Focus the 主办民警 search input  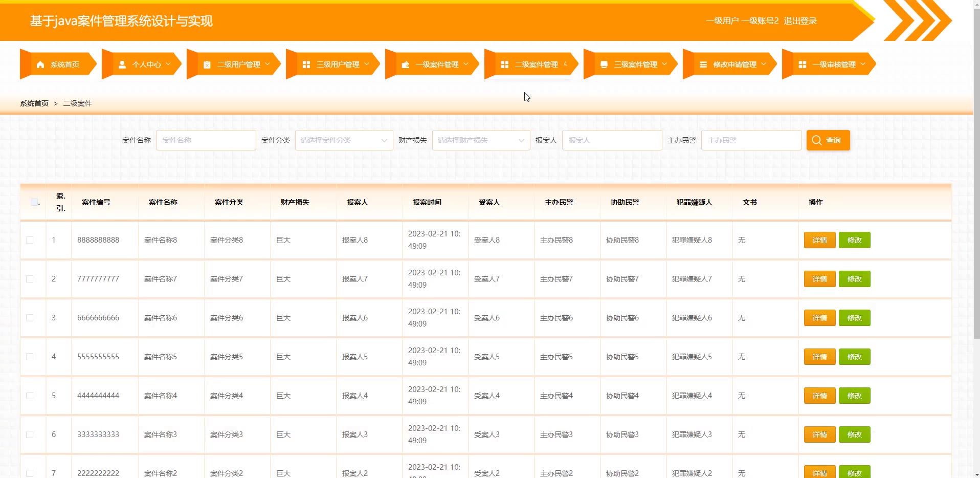[x=751, y=140]
